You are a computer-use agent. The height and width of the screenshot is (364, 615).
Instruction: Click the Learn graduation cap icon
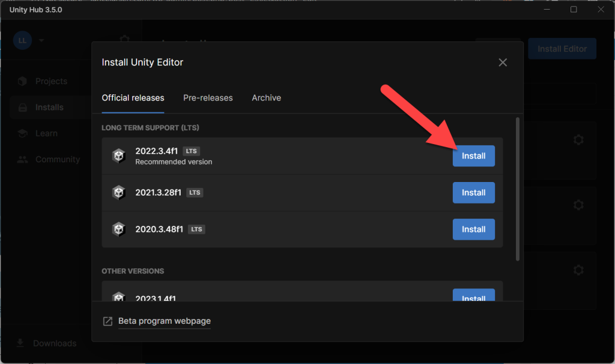click(22, 133)
